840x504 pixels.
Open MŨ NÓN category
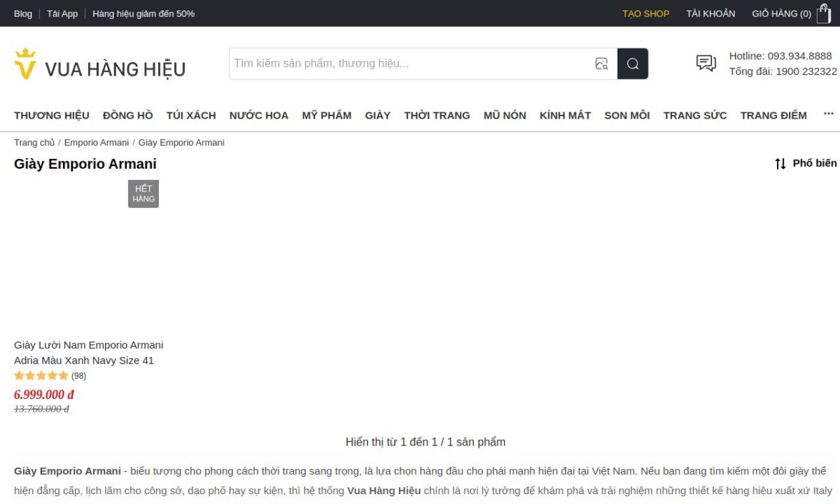coord(505,115)
